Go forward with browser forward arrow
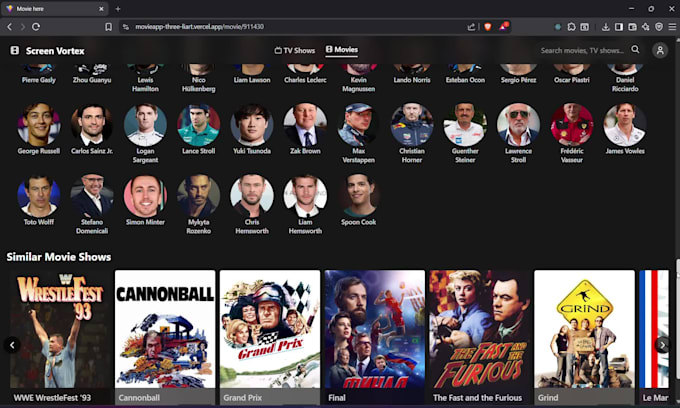The height and width of the screenshot is (408, 680). tap(23, 27)
